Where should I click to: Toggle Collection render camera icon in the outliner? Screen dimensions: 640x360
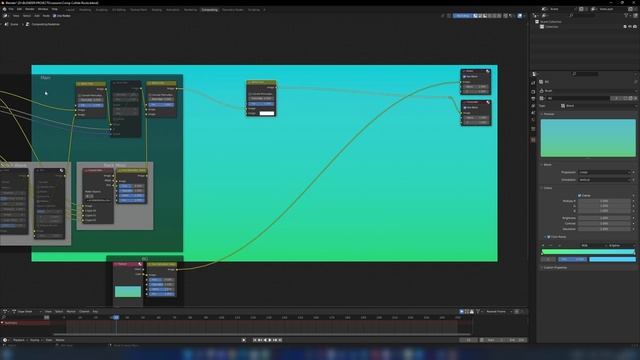point(635,27)
